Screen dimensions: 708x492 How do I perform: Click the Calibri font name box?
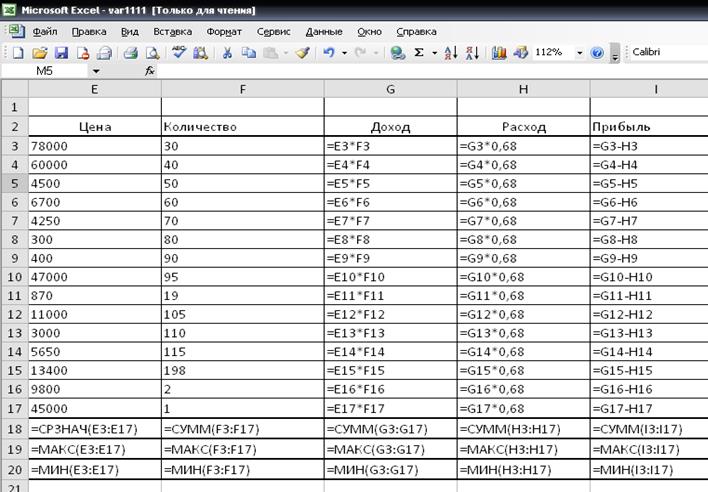[669, 52]
